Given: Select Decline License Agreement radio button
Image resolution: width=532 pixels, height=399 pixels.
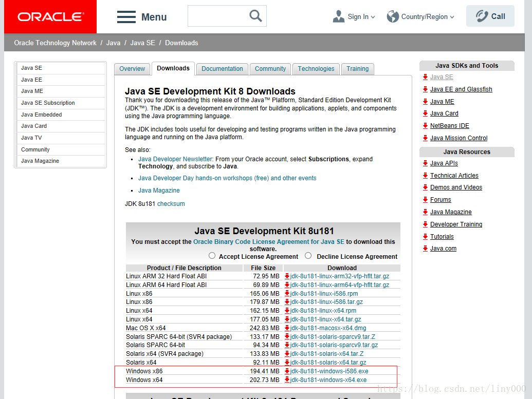Looking at the screenshot, I should [308, 256].
